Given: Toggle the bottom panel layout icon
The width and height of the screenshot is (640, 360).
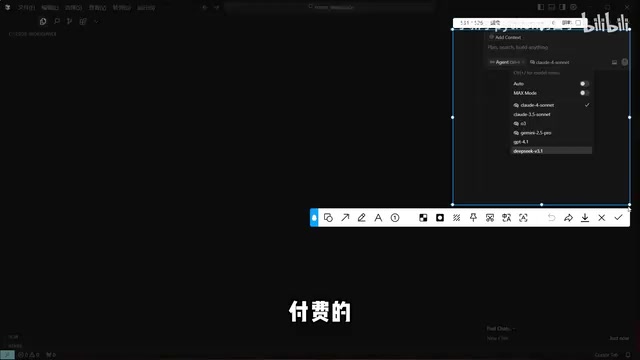Looking at the screenshot, I should click(x=551, y=7).
